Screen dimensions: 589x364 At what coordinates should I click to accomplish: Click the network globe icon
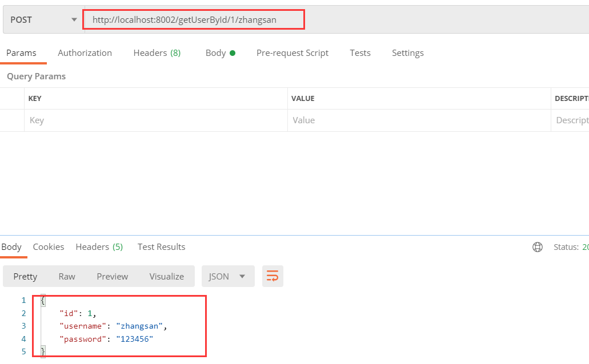(x=538, y=247)
